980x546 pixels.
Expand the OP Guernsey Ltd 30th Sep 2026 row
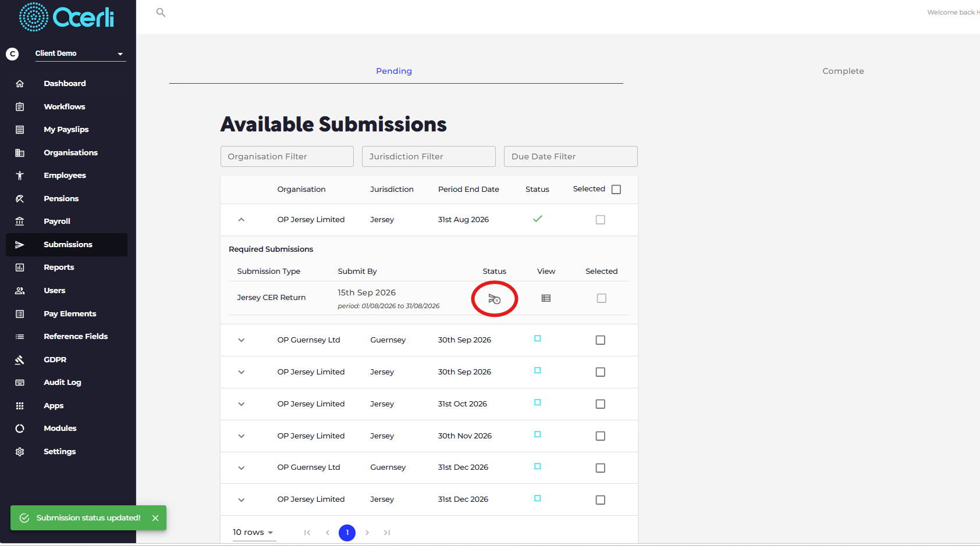click(x=242, y=340)
